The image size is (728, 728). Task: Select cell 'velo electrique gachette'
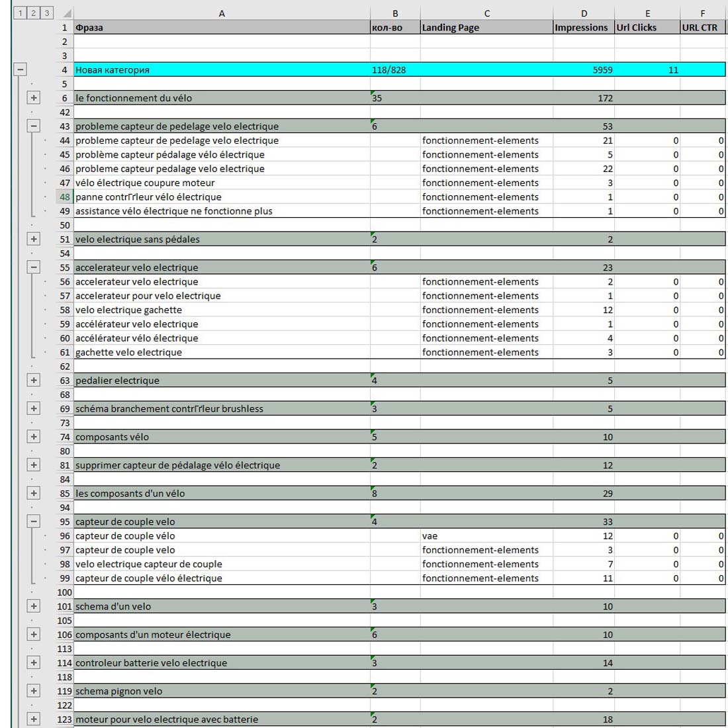[x=221, y=310]
